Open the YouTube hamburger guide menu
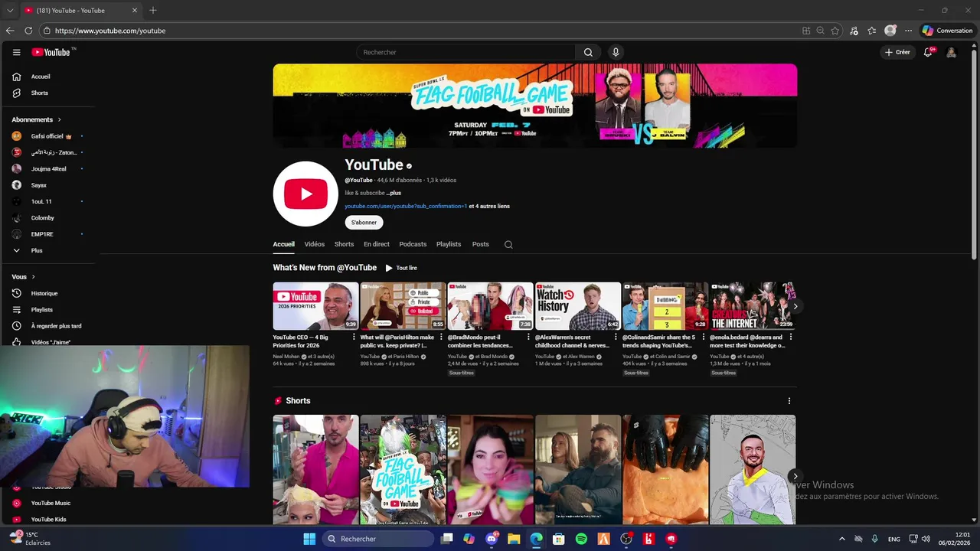980x551 pixels. pyautogui.click(x=16, y=52)
